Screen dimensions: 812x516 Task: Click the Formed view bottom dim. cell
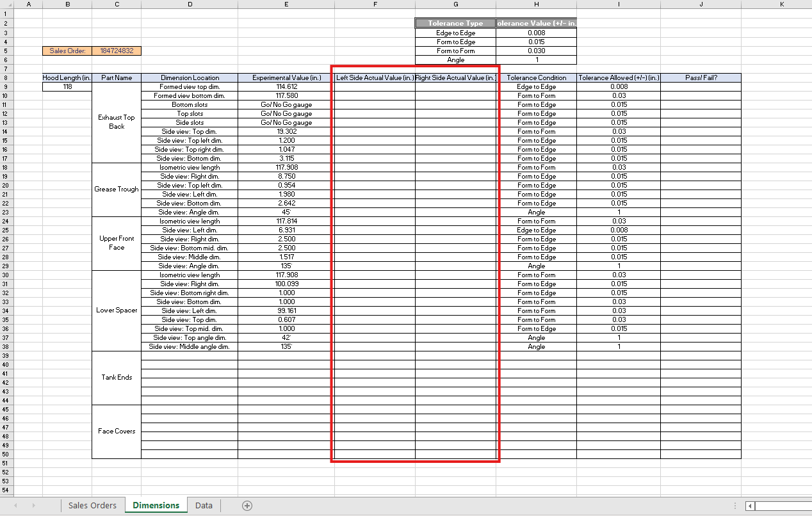pyautogui.click(x=190, y=95)
